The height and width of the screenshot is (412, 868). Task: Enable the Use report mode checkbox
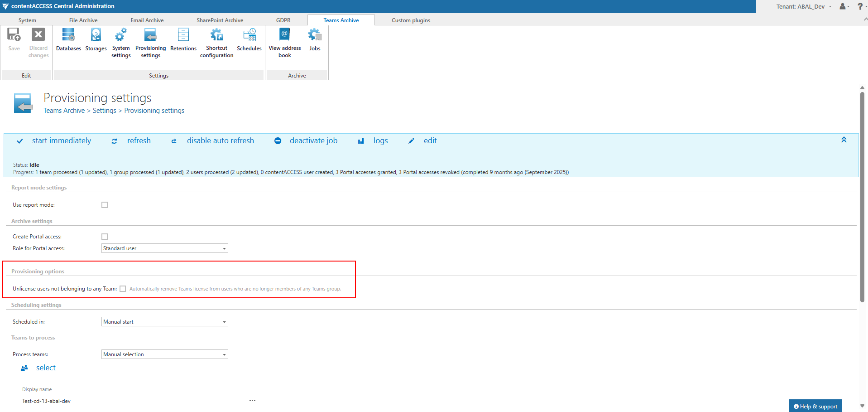[x=105, y=205]
